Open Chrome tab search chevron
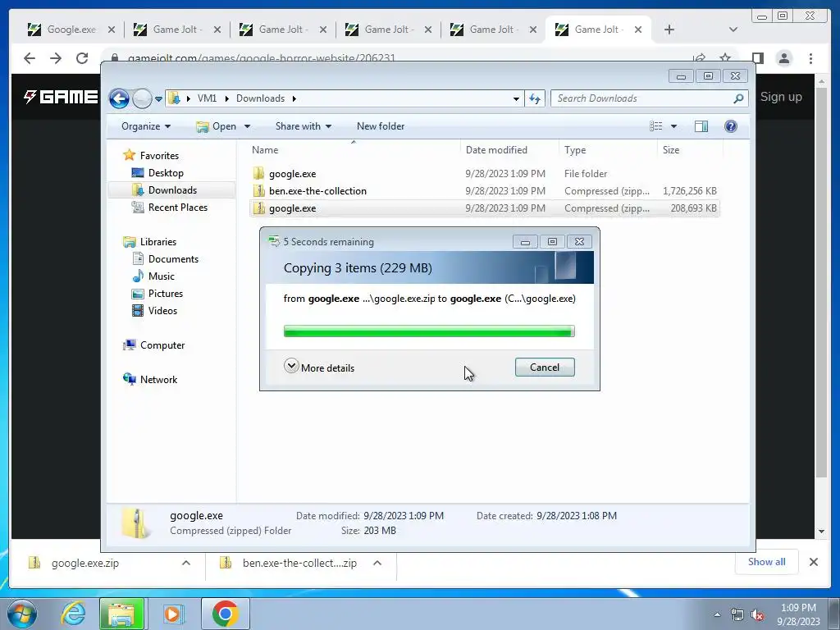The width and height of the screenshot is (840, 630). [x=733, y=30]
